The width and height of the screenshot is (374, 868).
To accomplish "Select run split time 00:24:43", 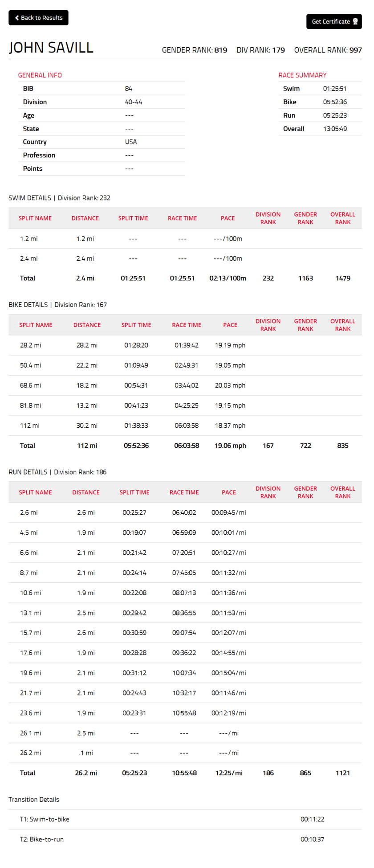I will tap(134, 693).
